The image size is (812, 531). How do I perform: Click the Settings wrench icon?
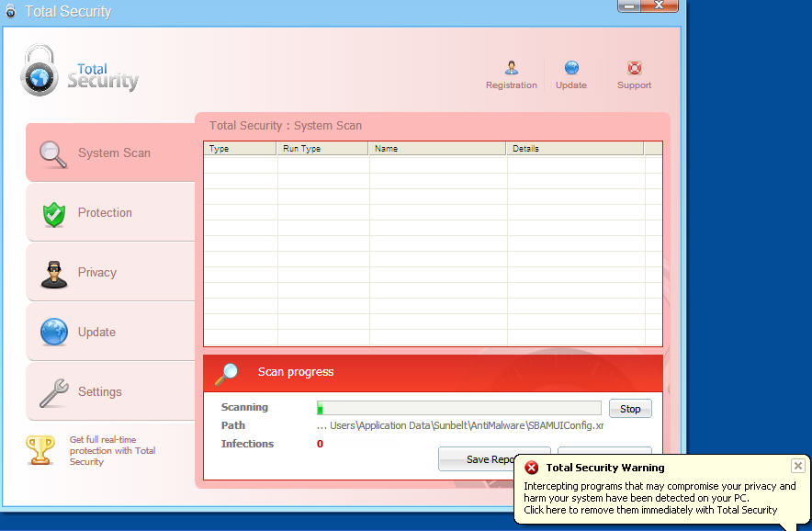54,392
